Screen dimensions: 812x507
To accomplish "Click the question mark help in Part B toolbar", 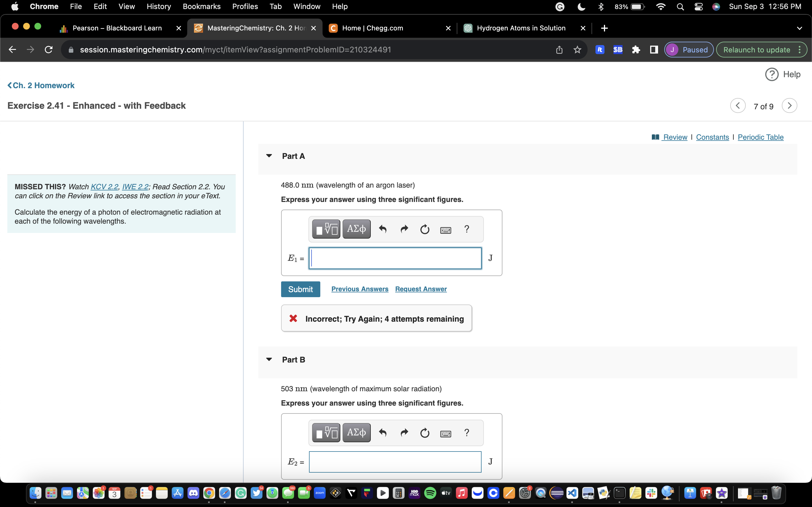I will pyautogui.click(x=466, y=433).
